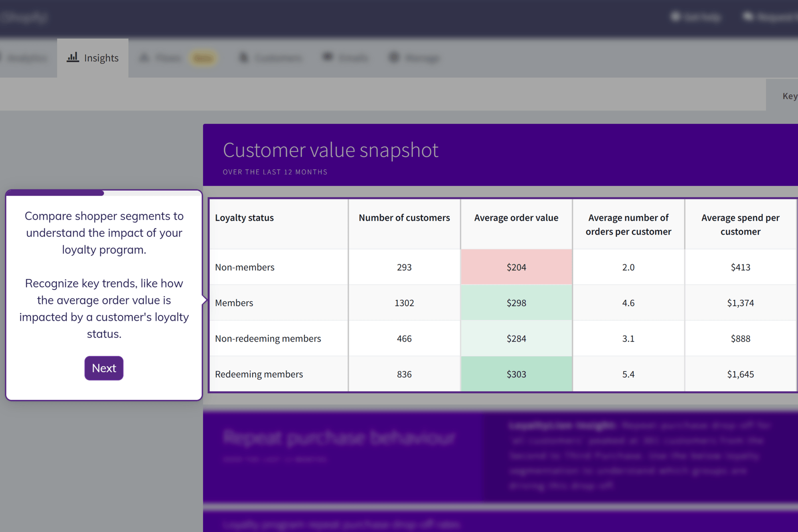The image size is (798, 532).
Task: Click the tour progress bar
Action: click(x=104, y=193)
